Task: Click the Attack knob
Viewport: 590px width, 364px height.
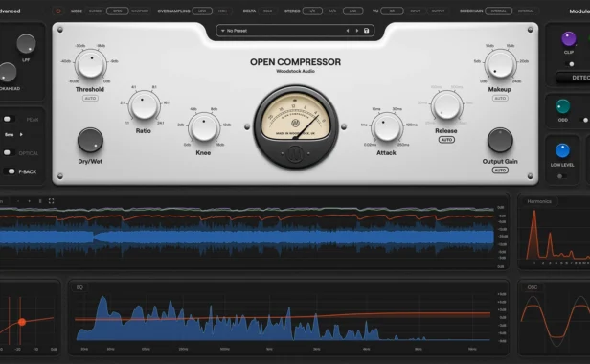Action: pyautogui.click(x=386, y=127)
